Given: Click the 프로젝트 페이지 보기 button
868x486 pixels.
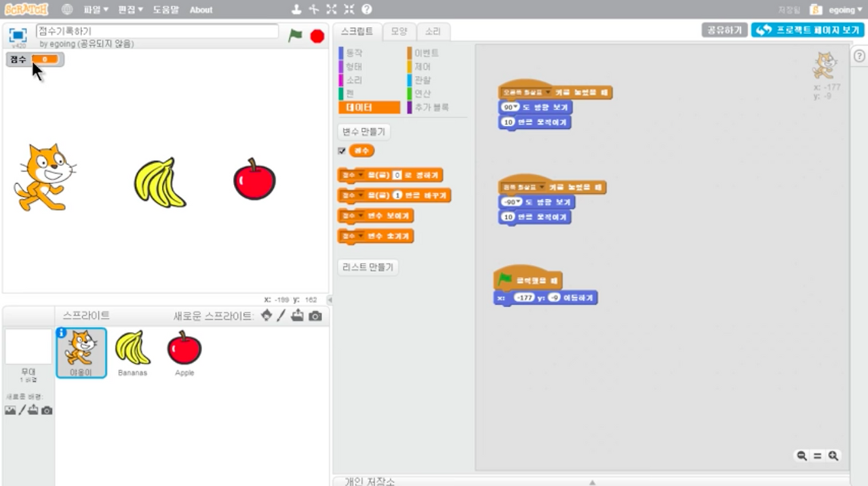Looking at the screenshot, I should point(807,30).
